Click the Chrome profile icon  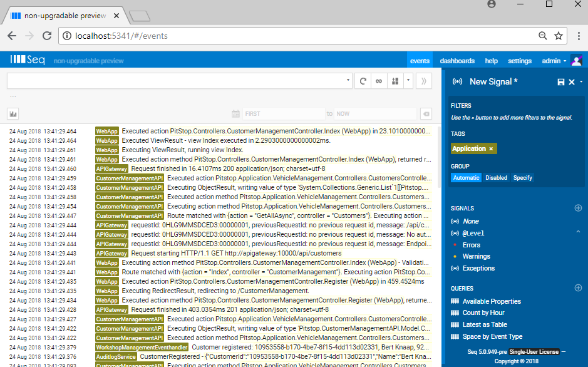click(492, 4)
